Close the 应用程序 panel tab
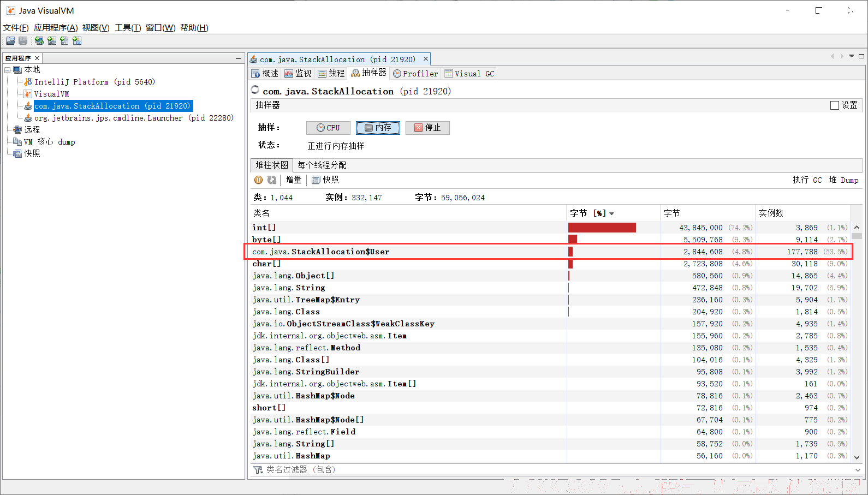Viewport: 868px width, 495px height. [x=37, y=58]
